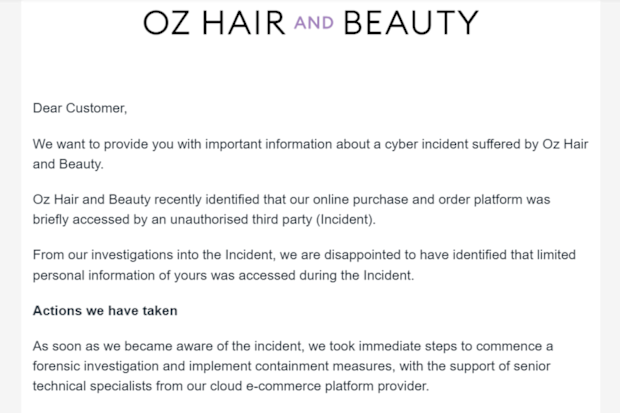Click the line starting As soon as we became
620x413 pixels.
pos(293,346)
